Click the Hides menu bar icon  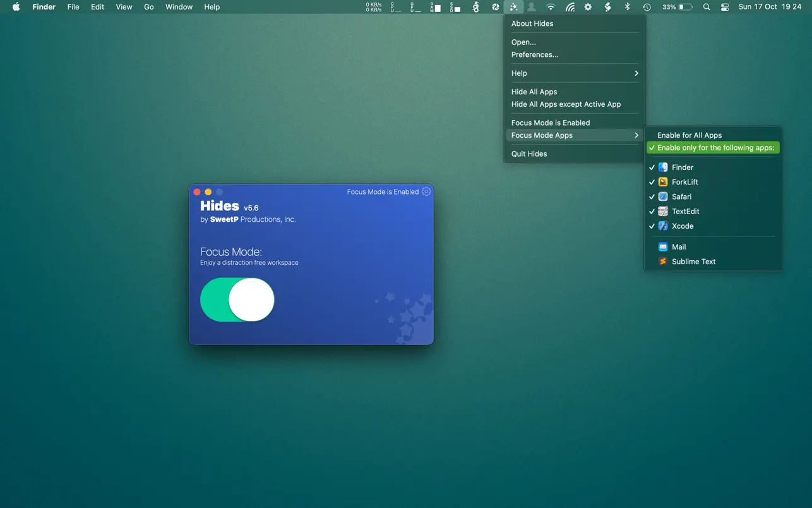coord(513,7)
